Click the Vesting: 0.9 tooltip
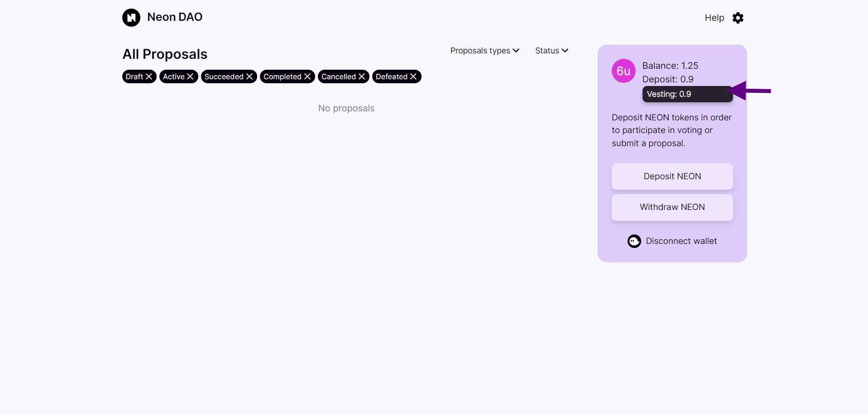 (x=687, y=94)
